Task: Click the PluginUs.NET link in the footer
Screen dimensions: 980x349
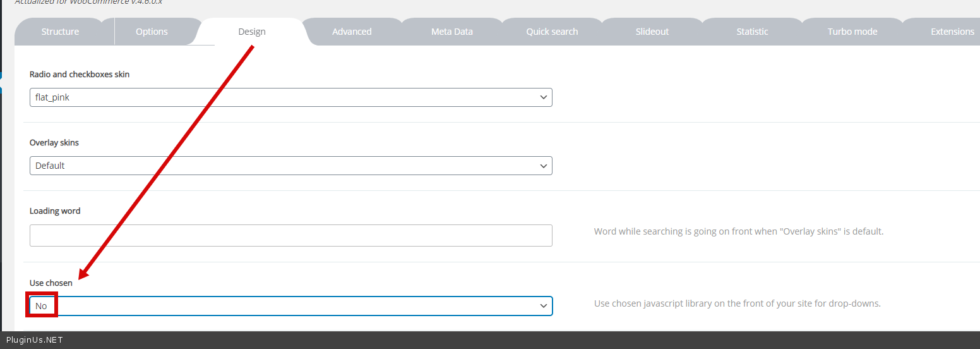Action: (x=34, y=340)
